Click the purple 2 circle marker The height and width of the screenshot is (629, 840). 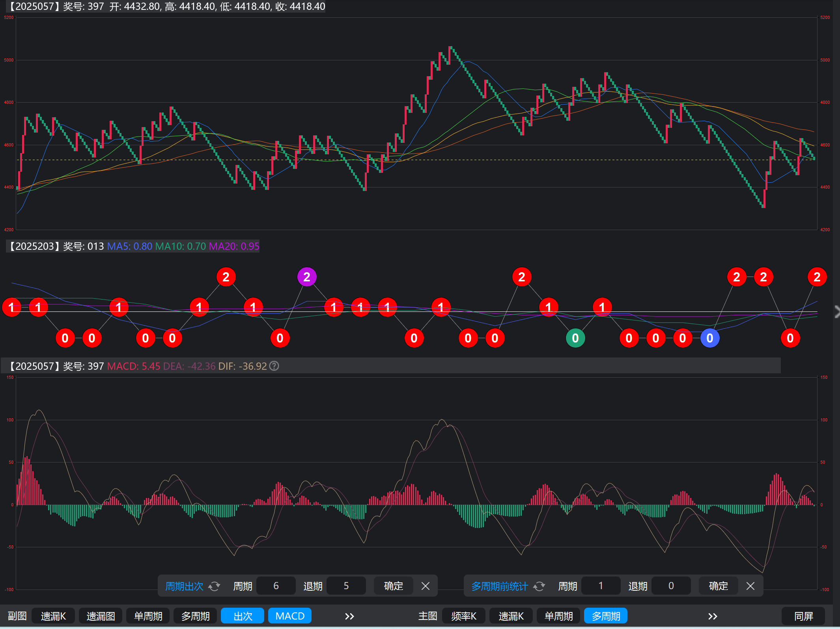(x=307, y=277)
